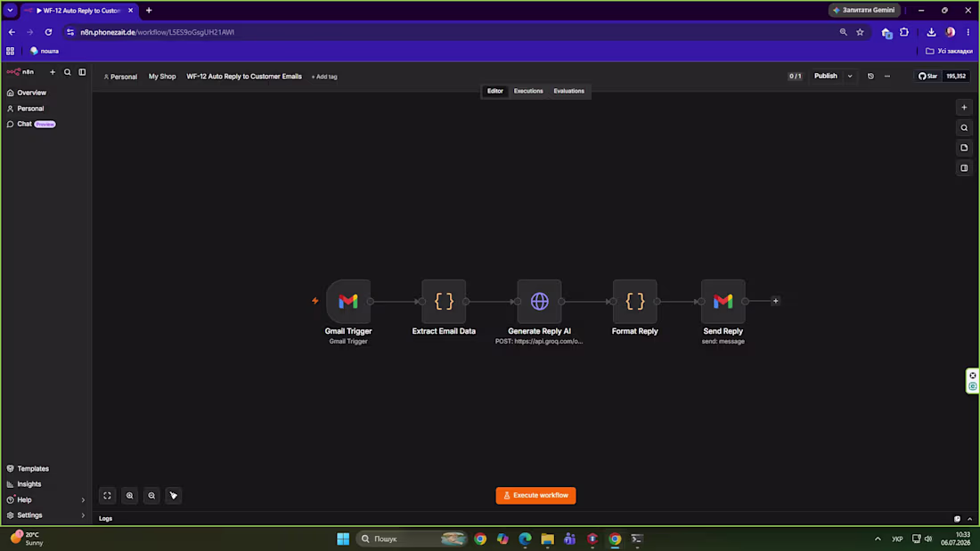Pop out the Logs panel
980x551 pixels.
[x=957, y=519]
